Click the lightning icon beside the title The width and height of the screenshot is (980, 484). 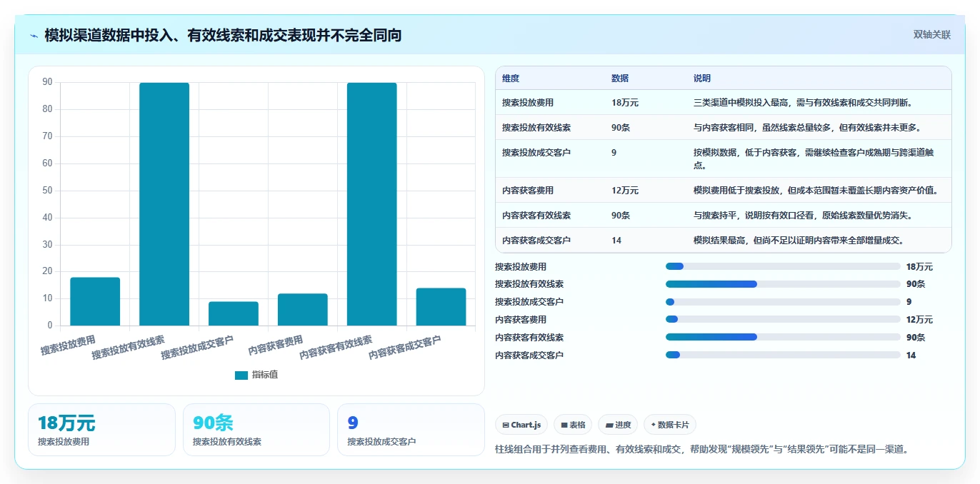[x=34, y=36]
